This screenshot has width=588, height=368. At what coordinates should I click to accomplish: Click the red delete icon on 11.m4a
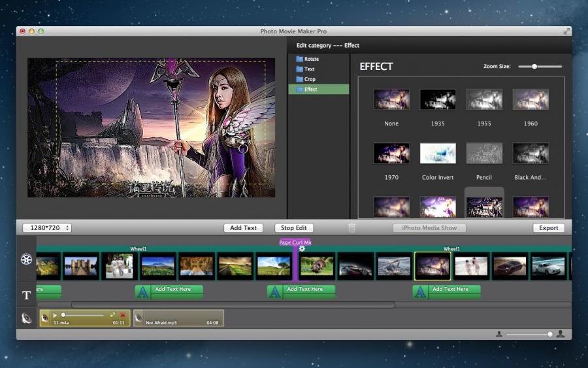(122, 315)
